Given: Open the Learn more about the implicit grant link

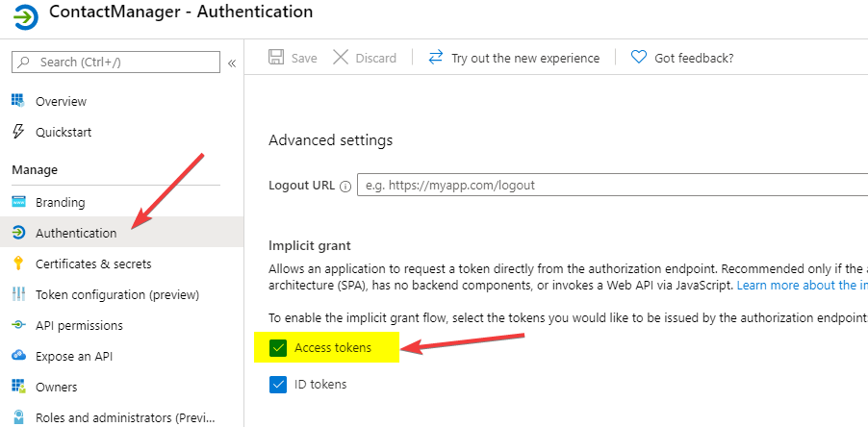Looking at the screenshot, I should 803,286.
